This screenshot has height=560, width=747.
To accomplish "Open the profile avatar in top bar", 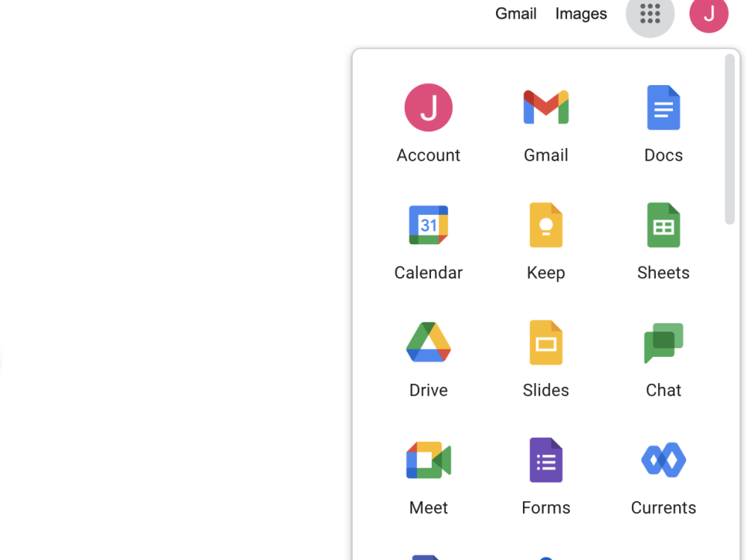I will 709,13.
